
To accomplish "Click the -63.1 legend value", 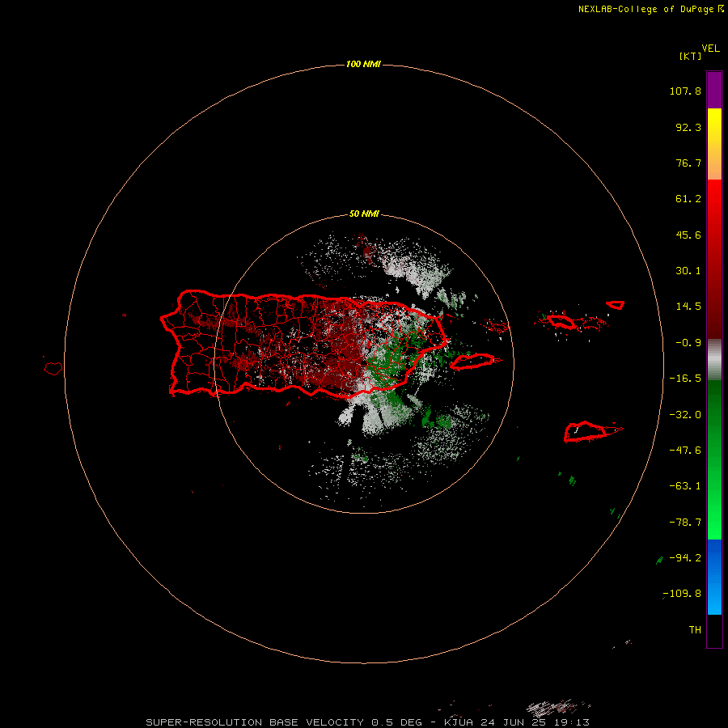I will pyautogui.click(x=685, y=486).
